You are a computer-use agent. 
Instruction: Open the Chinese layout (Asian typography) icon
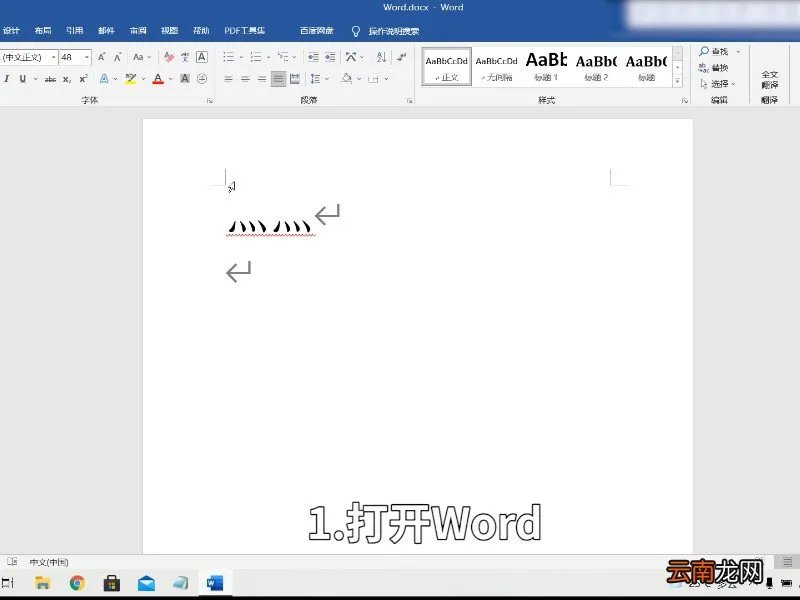click(351, 57)
